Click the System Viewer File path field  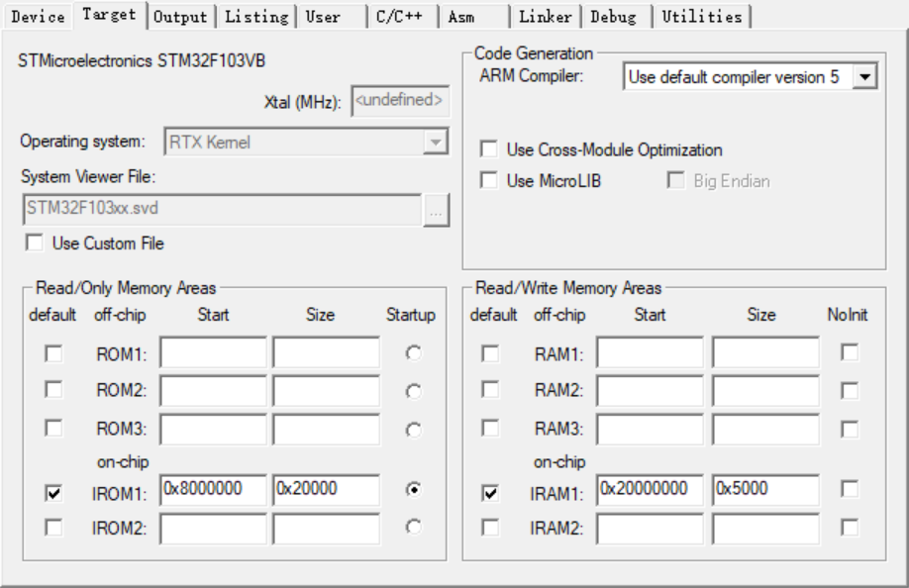[223, 209]
